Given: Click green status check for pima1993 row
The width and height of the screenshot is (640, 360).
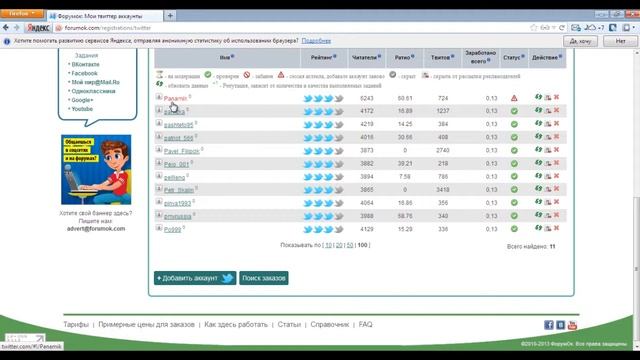Looking at the screenshot, I should coord(514,202).
